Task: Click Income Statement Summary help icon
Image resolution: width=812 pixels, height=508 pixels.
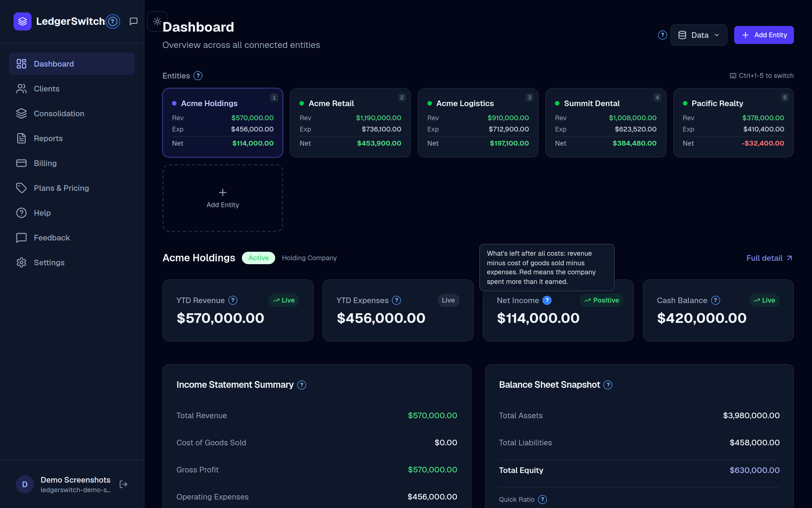Action: point(302,385)
